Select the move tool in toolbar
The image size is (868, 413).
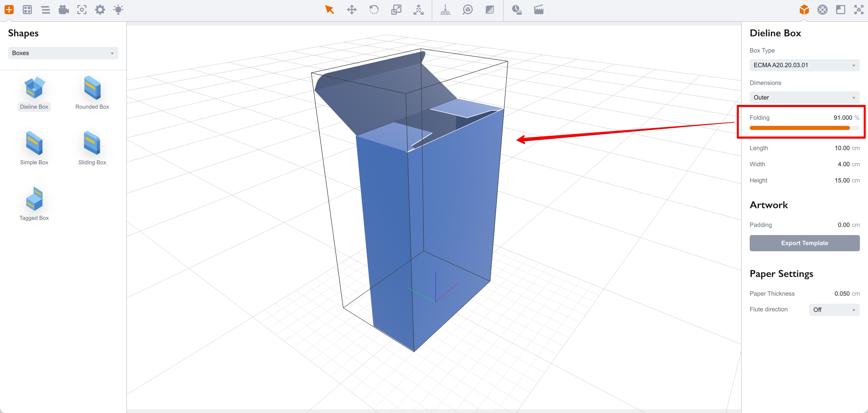pyautogui.click(x=351, y=9)
